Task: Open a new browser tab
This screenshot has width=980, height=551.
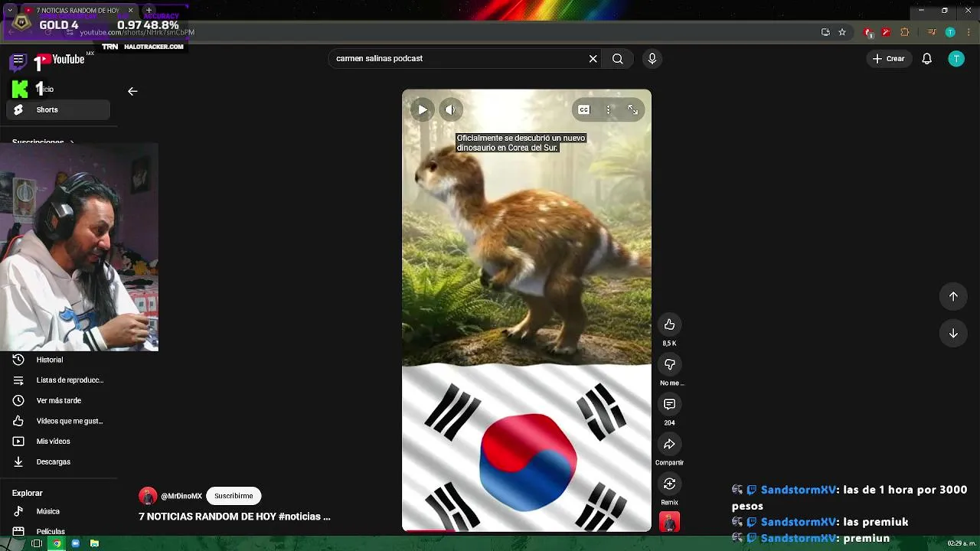Action: tap(149, 11)
